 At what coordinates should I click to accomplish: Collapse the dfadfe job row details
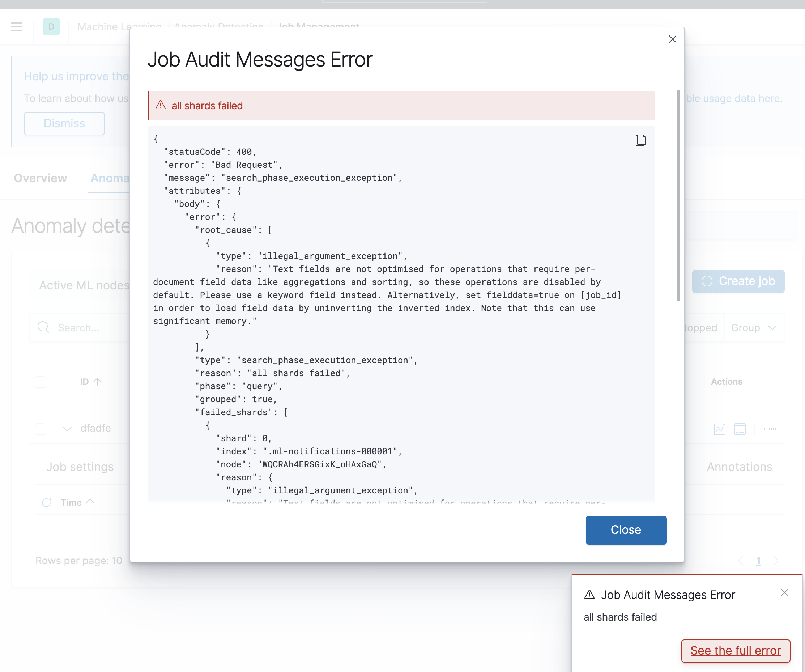click(67, 429)
